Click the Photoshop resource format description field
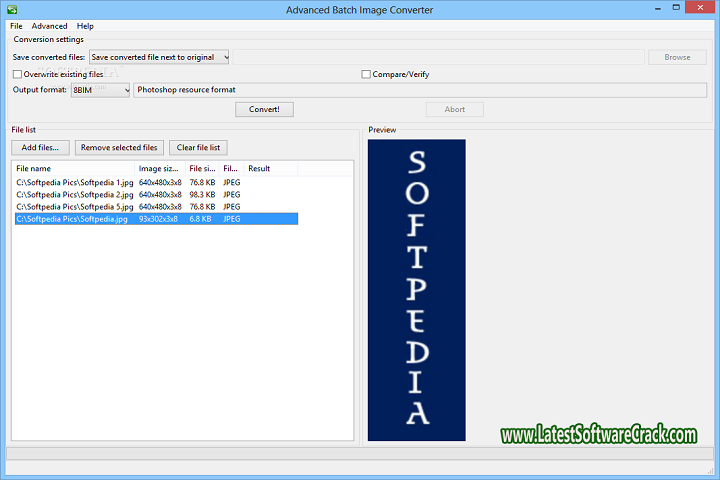This screenshot has height=480, width=720. pos(420,90)
